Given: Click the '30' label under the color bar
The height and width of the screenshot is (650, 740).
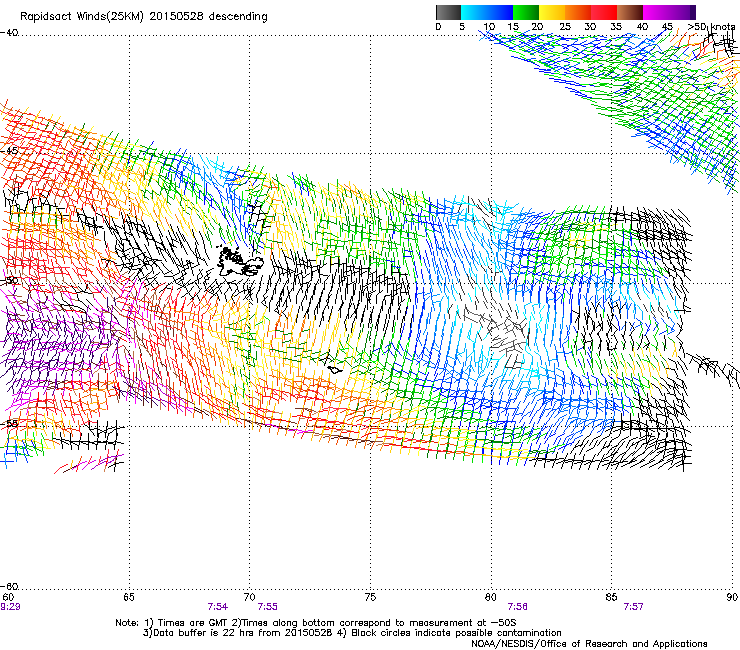Looking at the screenshot, I should pos(590,27).
